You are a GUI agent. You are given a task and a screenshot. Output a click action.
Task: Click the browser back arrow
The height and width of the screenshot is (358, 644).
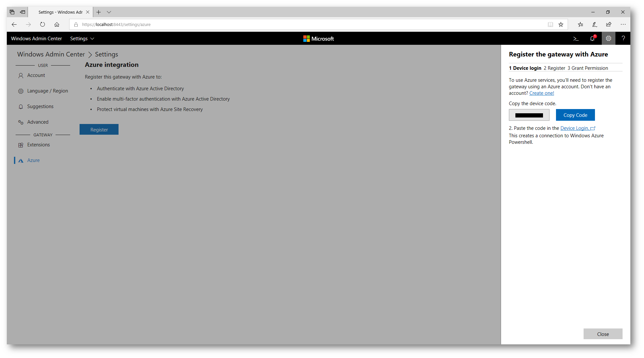14,24
